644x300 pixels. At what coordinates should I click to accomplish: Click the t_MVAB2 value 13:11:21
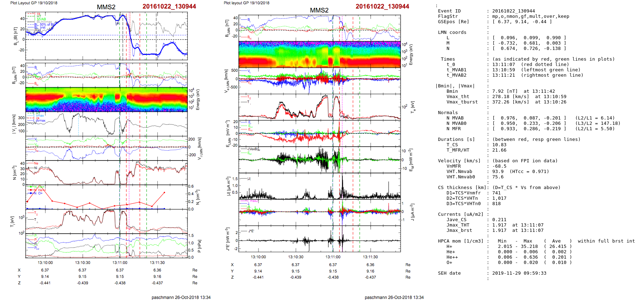tap(504, 75)
